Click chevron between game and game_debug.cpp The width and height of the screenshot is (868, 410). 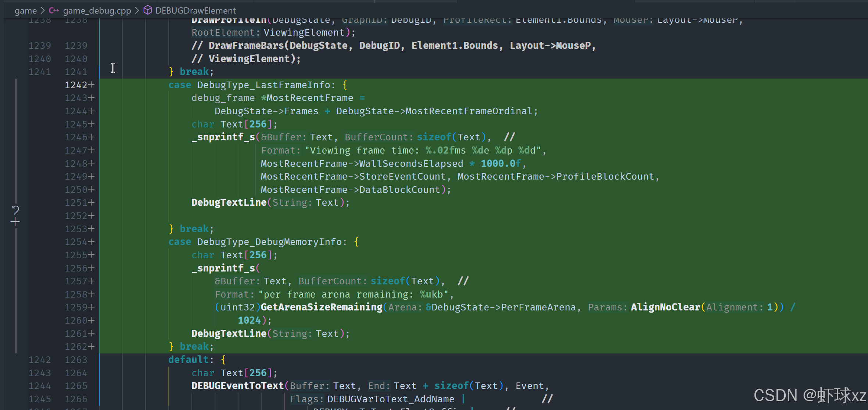tap(43, 10)
